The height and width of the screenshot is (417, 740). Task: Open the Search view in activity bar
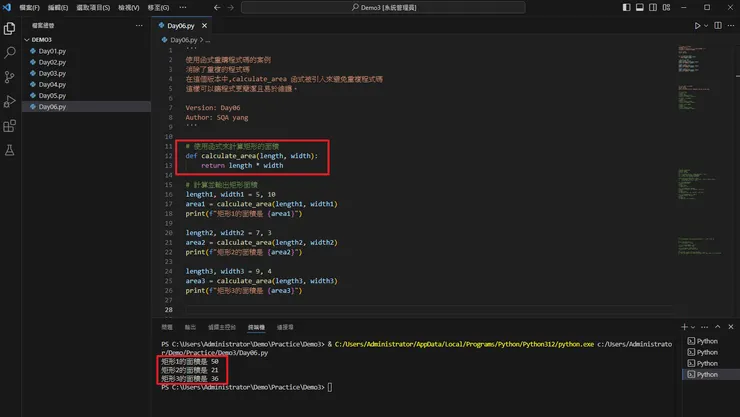pyautogui.click(x=10, y=53)
